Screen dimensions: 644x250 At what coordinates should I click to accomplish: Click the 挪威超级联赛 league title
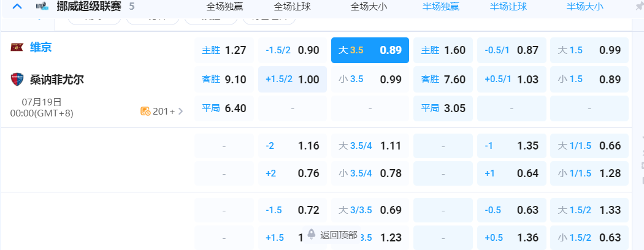89,7
